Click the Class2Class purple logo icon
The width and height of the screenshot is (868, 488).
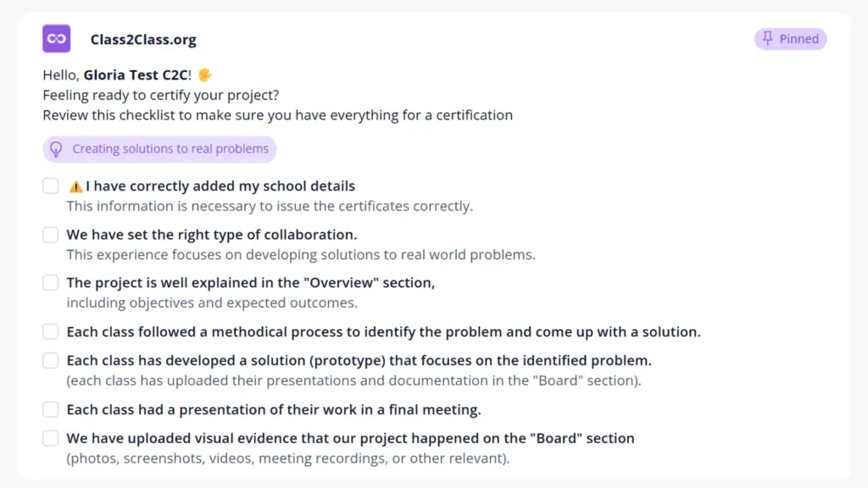coord(57,39)
